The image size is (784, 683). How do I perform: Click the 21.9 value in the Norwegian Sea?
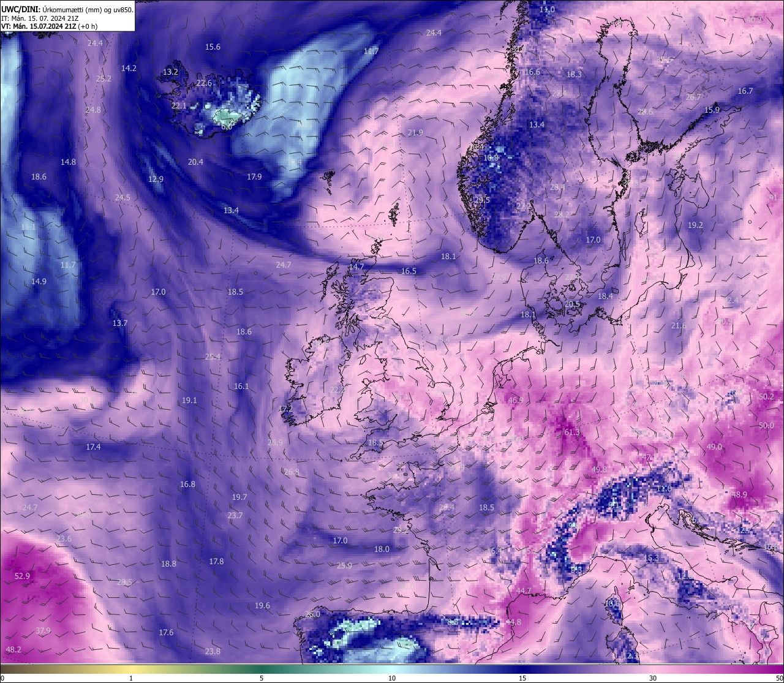415,133
